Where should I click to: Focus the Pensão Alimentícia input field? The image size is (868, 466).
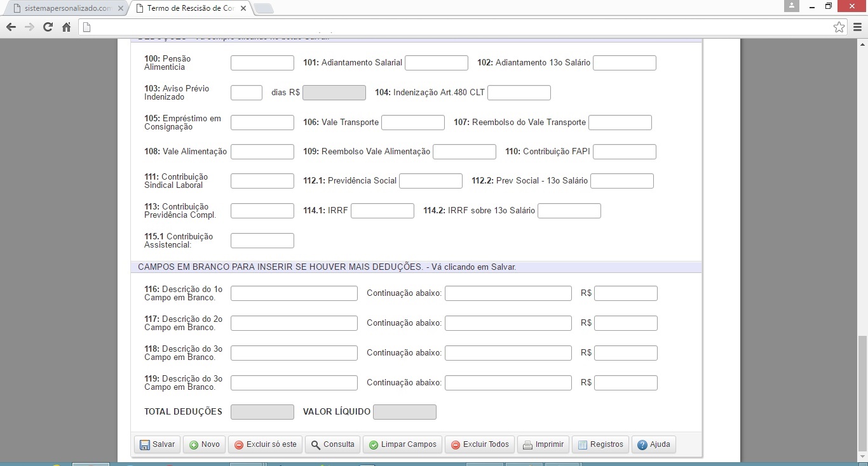[262, 63]
